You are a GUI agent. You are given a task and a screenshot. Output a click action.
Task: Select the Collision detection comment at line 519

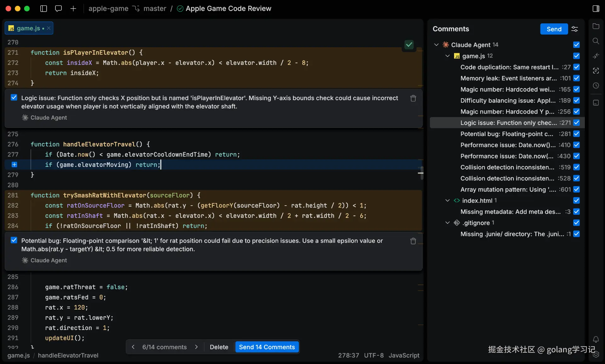point(507,167)
